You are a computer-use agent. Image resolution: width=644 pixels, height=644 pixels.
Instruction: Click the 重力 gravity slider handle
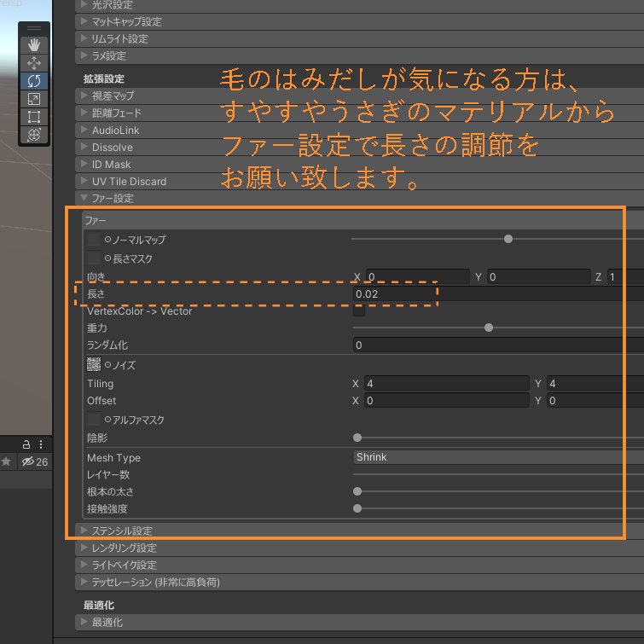coord(489,328)
